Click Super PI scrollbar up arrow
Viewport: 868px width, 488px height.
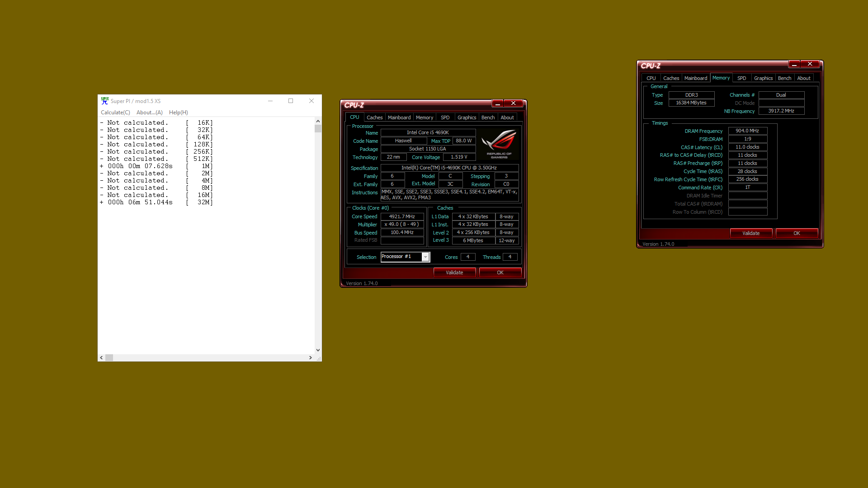point(318,121)
